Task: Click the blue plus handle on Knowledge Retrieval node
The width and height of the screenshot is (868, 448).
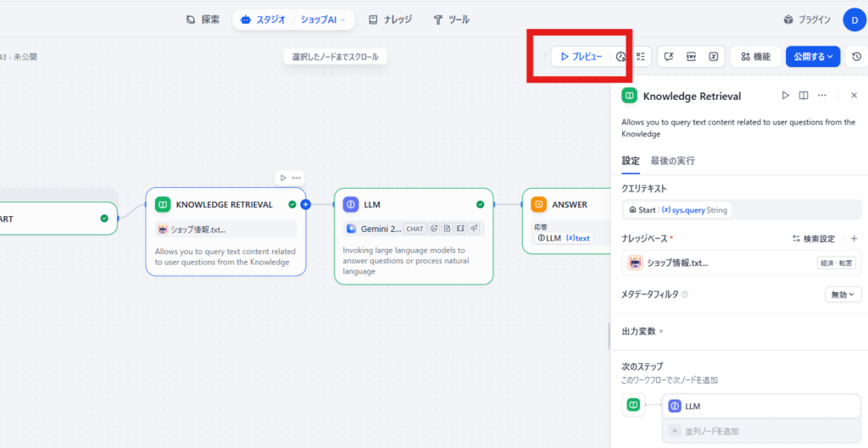Action: click(x=306, y=204)
